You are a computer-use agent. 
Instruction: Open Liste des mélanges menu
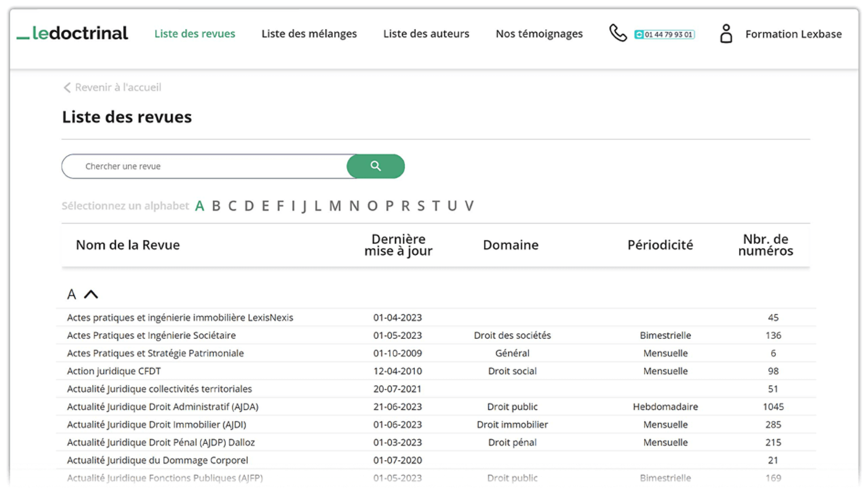(309, 34)
